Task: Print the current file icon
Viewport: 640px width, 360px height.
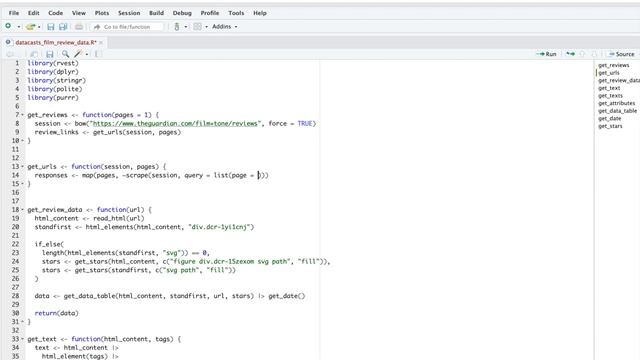Action: point(79,27)
